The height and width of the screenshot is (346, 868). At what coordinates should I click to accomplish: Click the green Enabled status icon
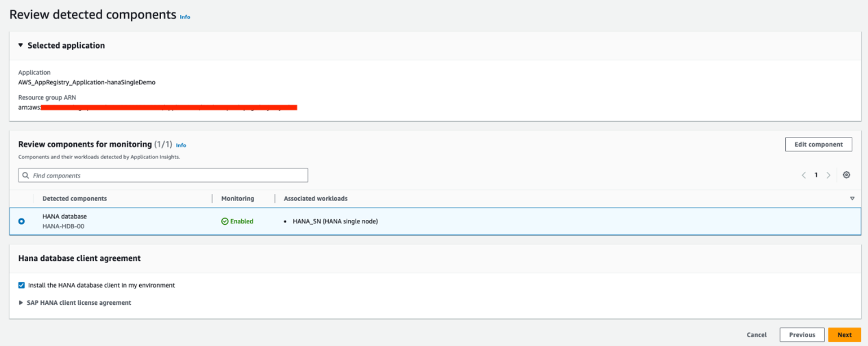click(225, 221)
